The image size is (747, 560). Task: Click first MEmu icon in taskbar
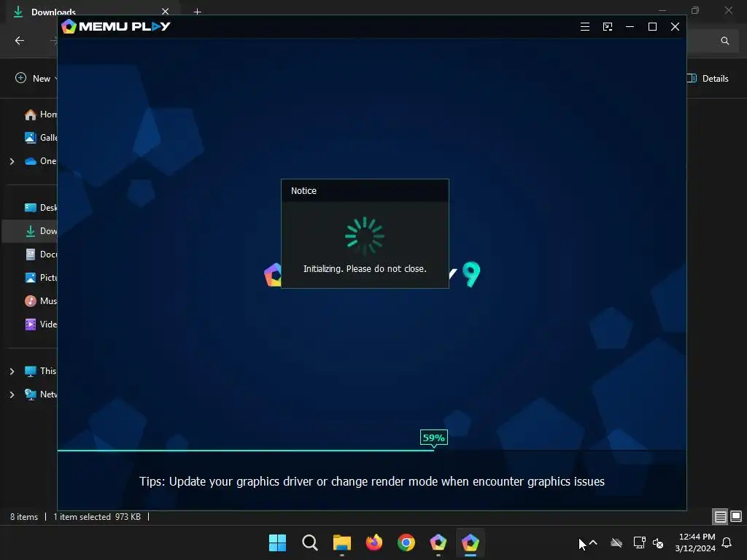point(438,542)
